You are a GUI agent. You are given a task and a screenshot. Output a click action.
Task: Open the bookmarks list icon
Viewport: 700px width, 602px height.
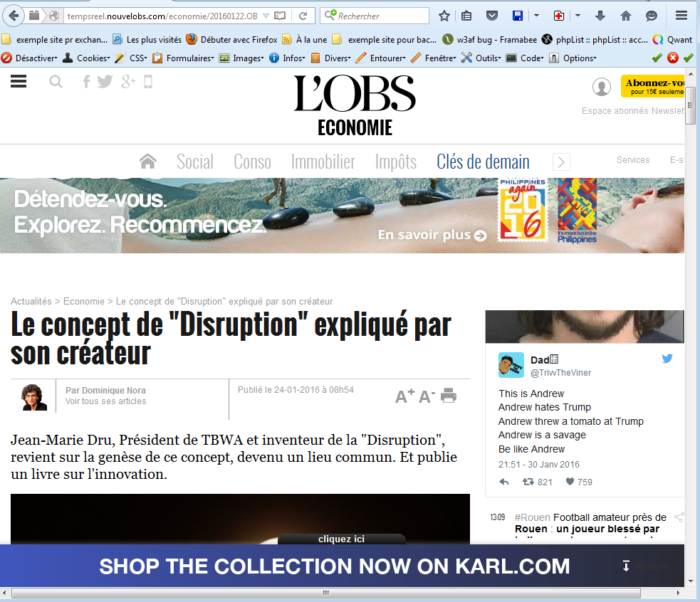point(466,16)
